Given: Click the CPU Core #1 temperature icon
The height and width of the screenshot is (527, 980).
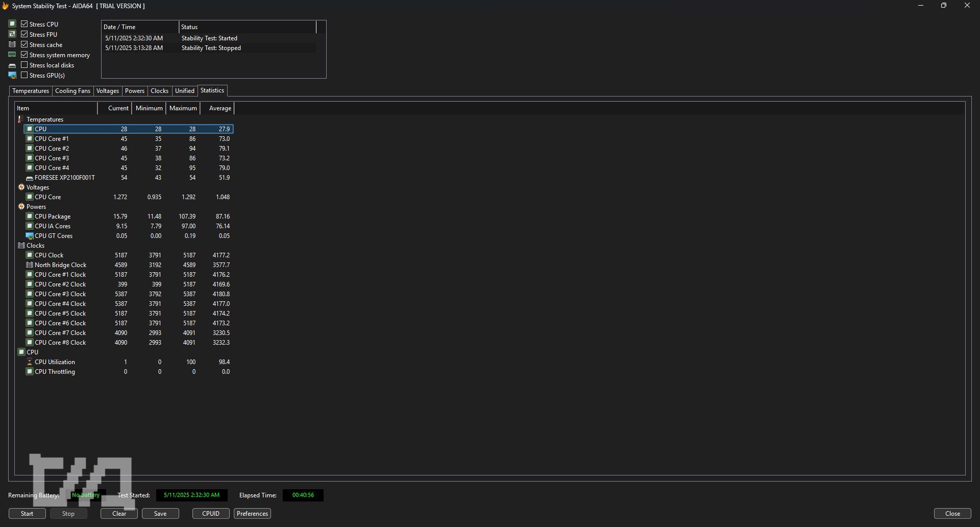Looking at the screenshot, I should (30, 138).
